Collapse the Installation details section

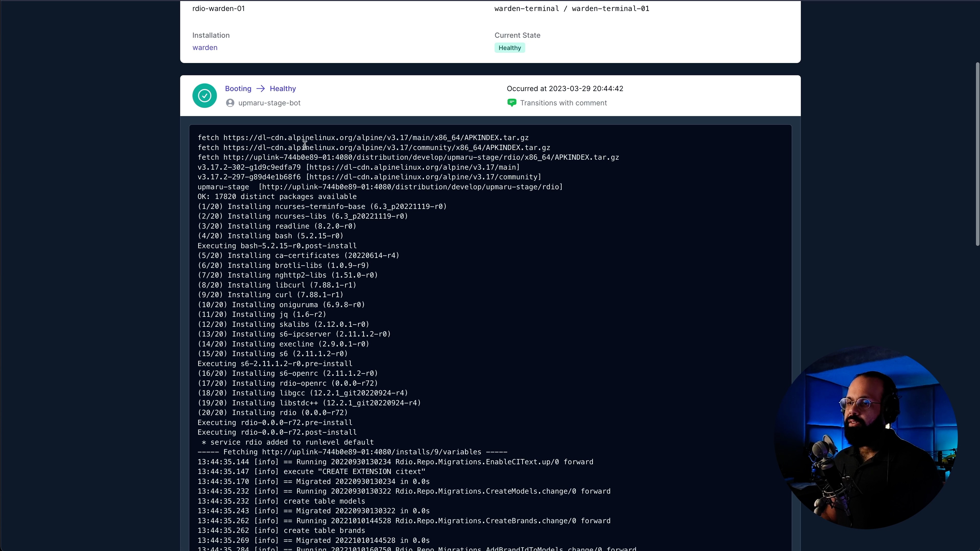coord(211,35)
